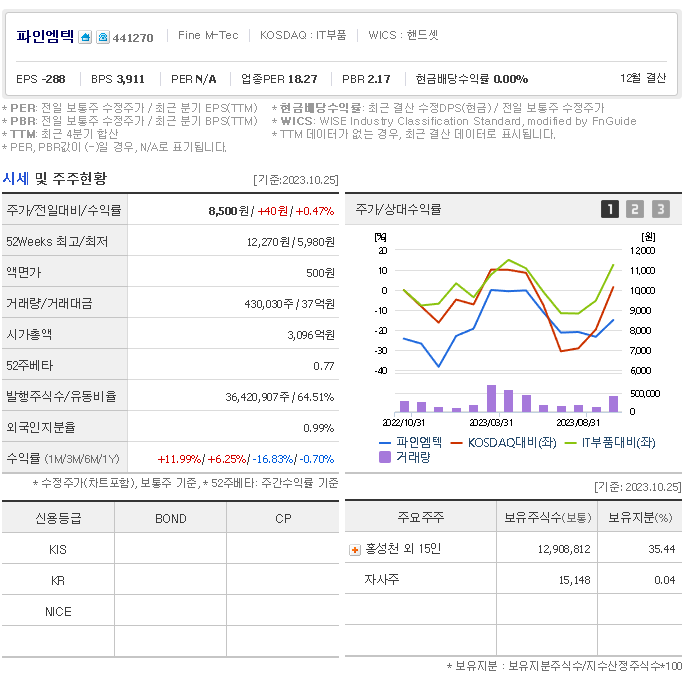Click the IT부품대비(좌) green legend entry

tap(610, 442)
